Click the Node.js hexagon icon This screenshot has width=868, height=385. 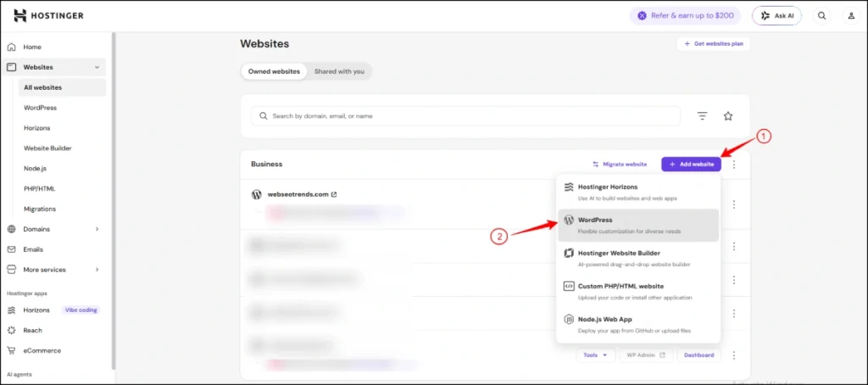[x=569, y=320]
